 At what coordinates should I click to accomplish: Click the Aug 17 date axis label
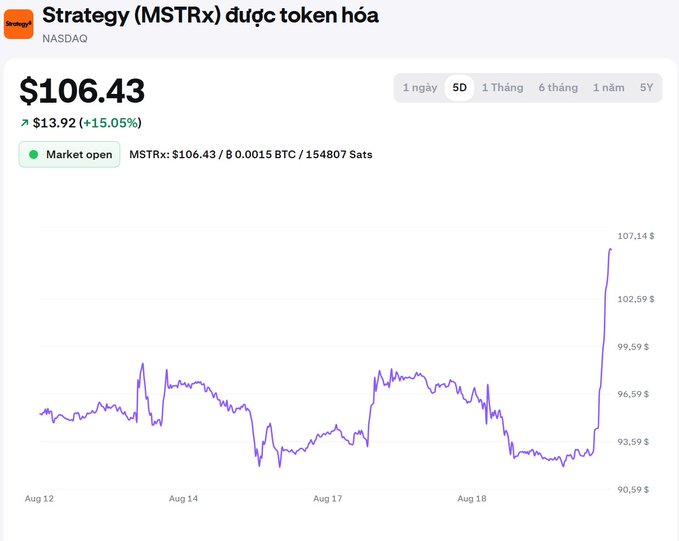coord(328,499)
